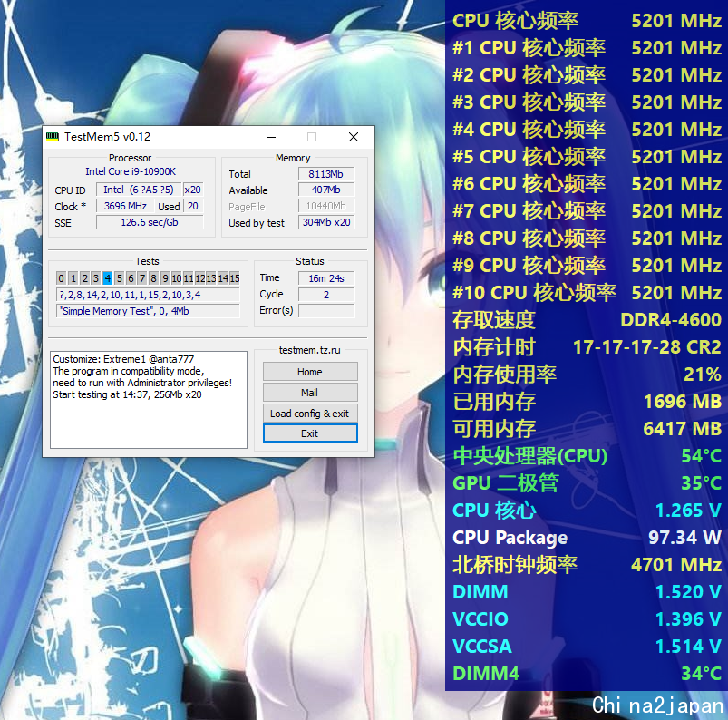The image size is (728, 720).
Task: Select test number 15 box
Action: click(235, 278)
